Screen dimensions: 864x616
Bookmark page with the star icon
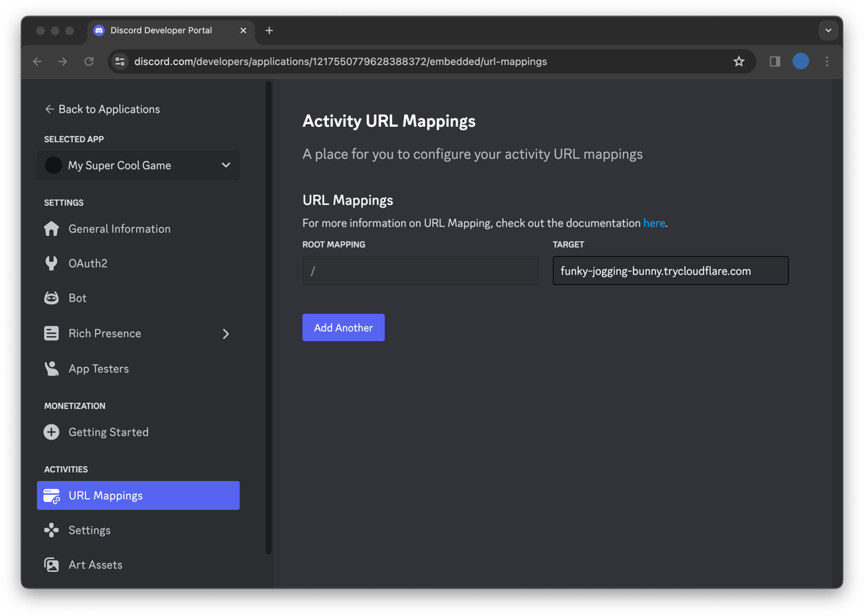(x=739, y=61)
